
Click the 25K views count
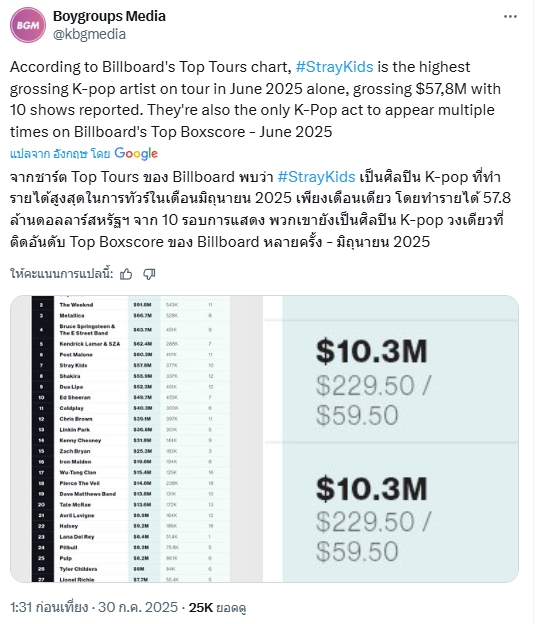(217, 607)
